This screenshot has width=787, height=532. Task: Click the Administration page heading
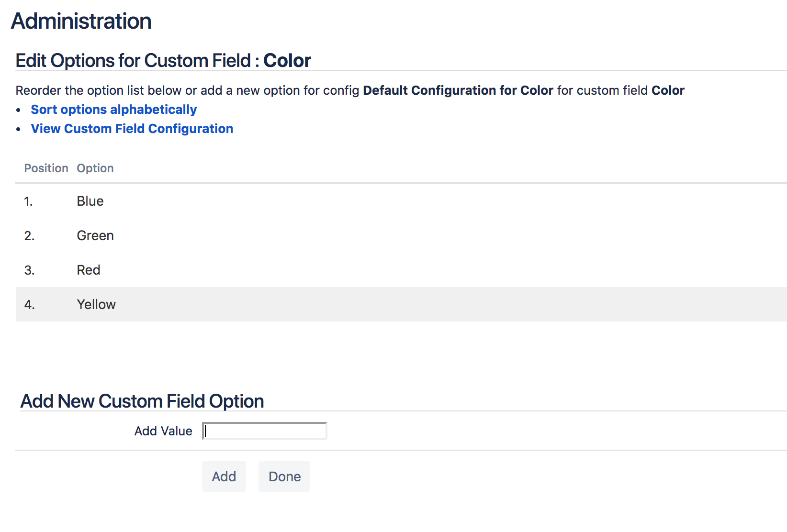click(x=81, y=21)
